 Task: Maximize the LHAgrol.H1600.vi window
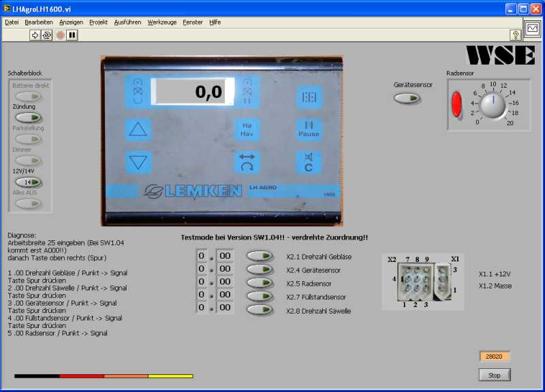[x=523, y=9]
